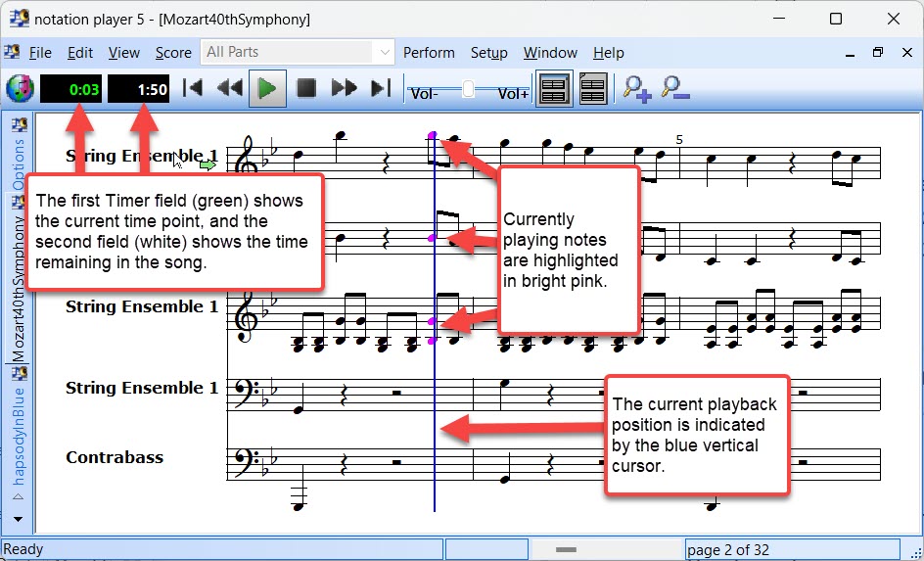Zoom in with the magnifier plus icon
924x561 pixels.
click(637, 89)
